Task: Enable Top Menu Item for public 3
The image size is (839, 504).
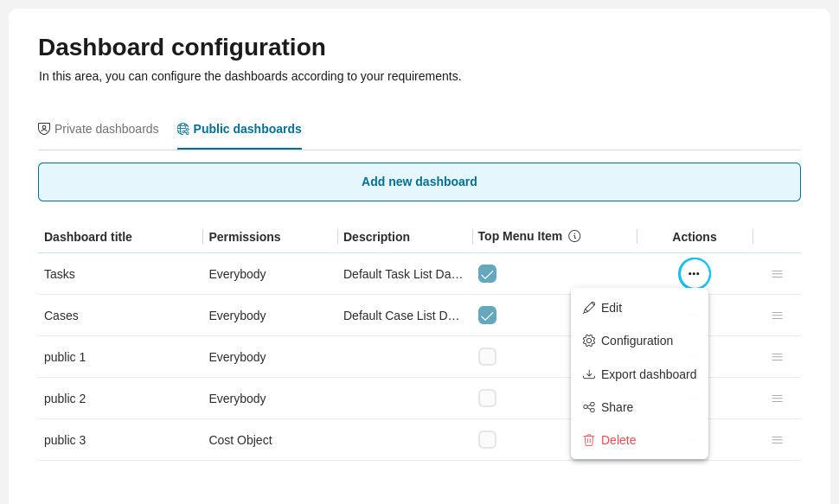Action: [x=487, y=439]
